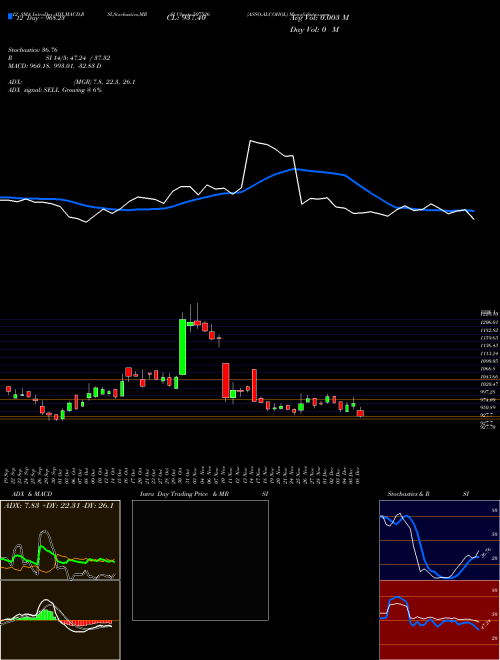Click the '997.28' price axis label
The height and width of the screenshot is (660, 500).
[x=490, y=392]
